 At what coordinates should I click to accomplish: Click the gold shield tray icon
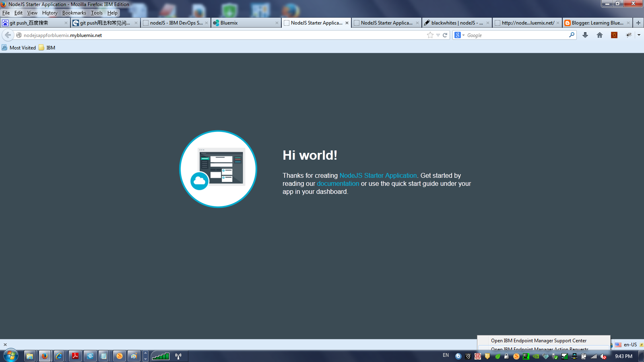(487, 356)
